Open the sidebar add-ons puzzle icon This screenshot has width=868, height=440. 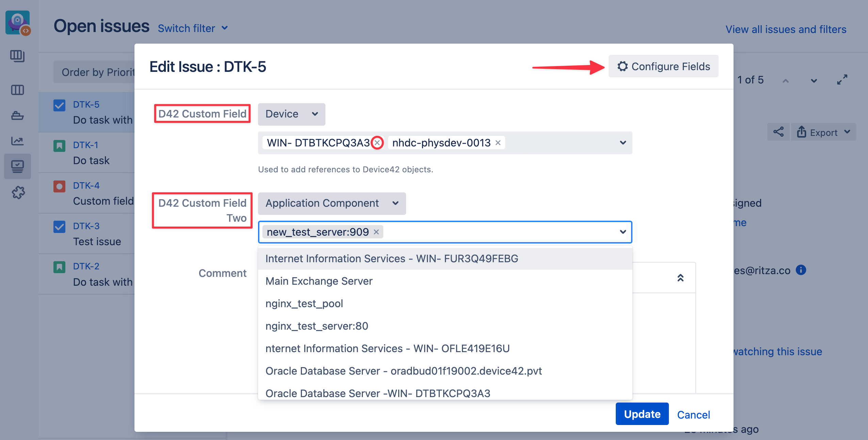click(x=18, y=193)
